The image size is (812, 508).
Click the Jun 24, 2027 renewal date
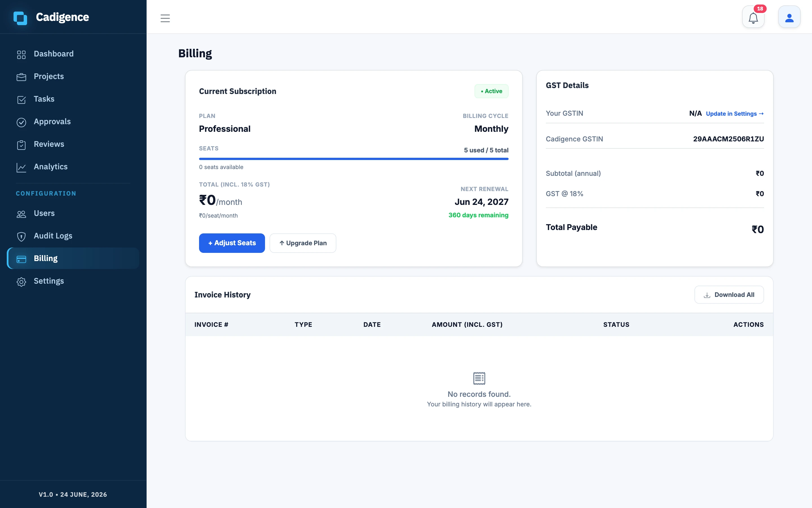[482, 202]
